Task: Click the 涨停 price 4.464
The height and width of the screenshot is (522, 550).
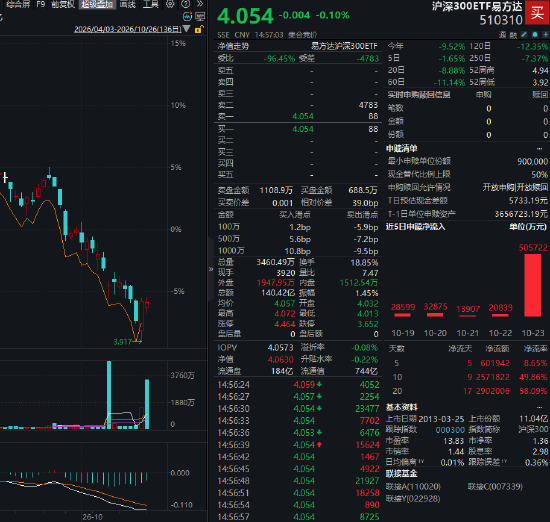Action: coord(284,324)
